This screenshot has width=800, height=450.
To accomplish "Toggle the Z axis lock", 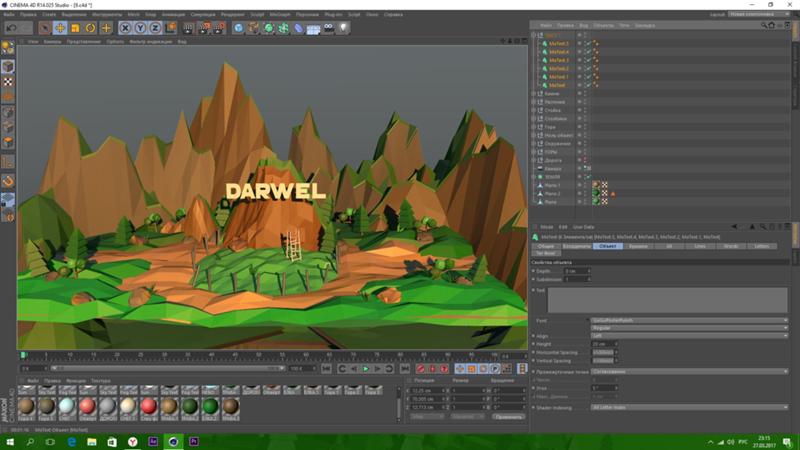I will point(155,28).
